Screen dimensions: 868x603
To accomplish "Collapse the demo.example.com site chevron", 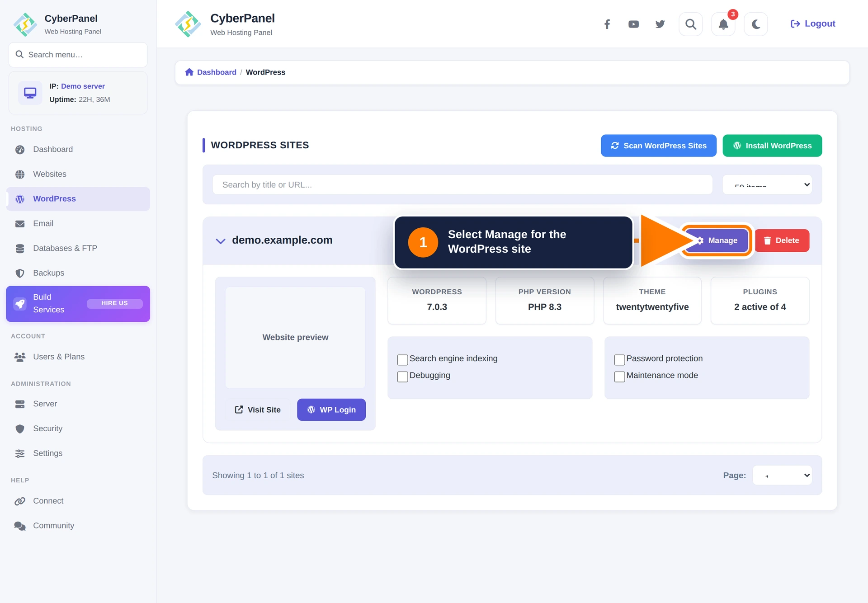I will [x=221, y=241].
